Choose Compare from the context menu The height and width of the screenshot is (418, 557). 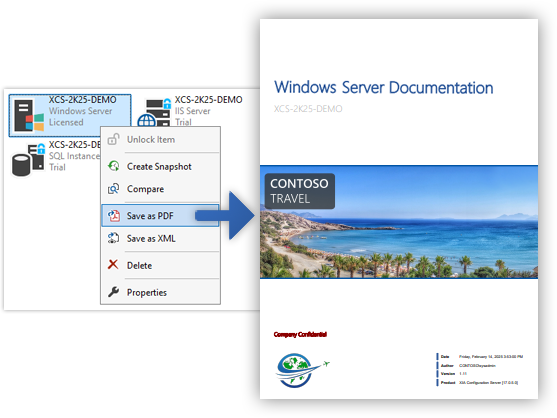pos(160,189)
